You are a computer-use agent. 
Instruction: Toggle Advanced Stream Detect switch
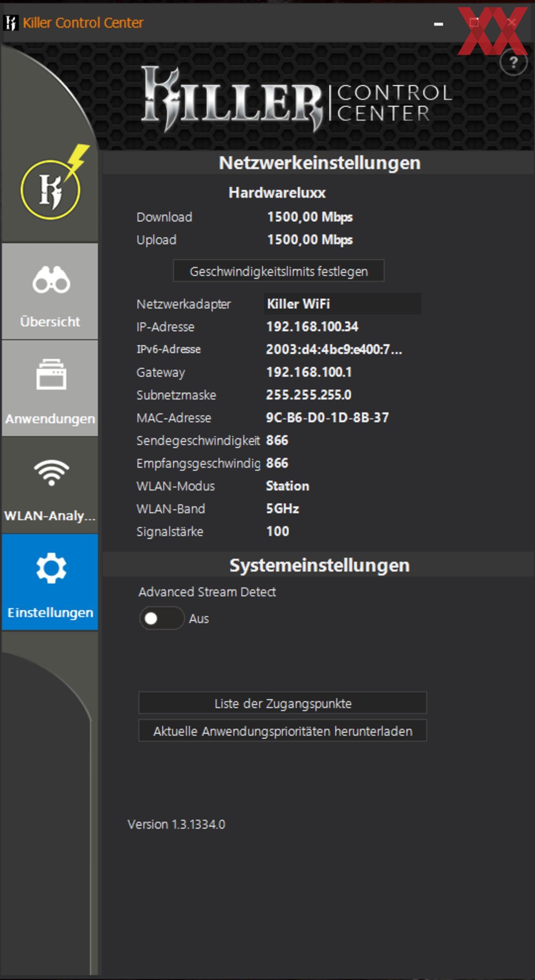pyautogui.click(x=162, y=618)
